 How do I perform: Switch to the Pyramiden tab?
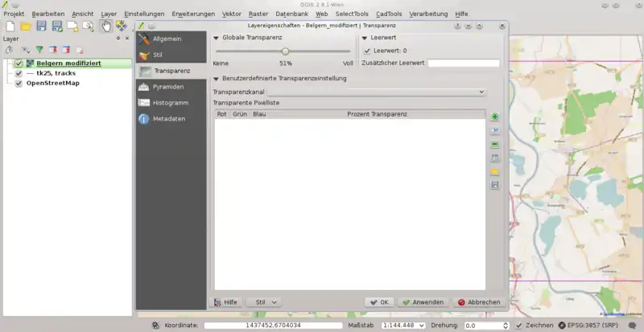(x=171, y=87)
